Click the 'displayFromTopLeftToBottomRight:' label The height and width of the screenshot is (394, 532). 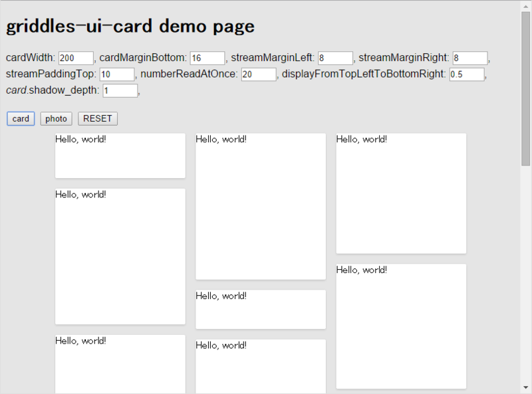coord(364,74)
